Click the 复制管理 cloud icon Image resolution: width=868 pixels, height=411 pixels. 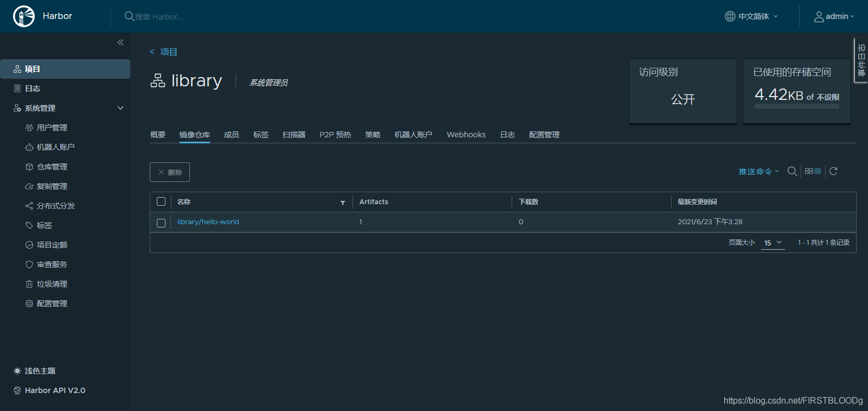29,186
